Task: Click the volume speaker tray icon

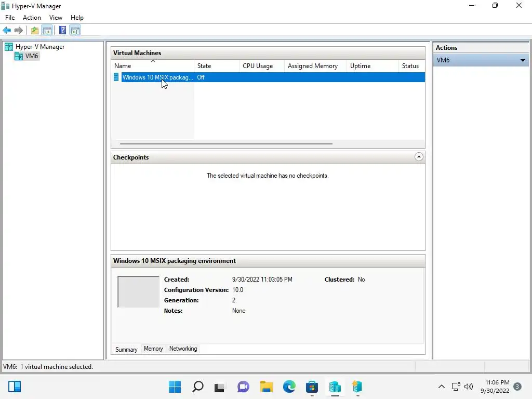Action: pos(469,387)
